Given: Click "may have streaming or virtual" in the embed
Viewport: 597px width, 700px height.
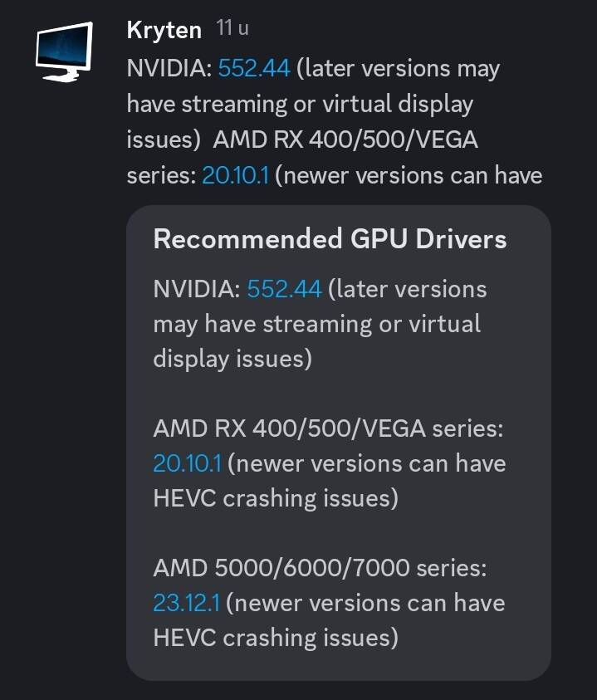Looking at the screenshot, I should point(316,324).
